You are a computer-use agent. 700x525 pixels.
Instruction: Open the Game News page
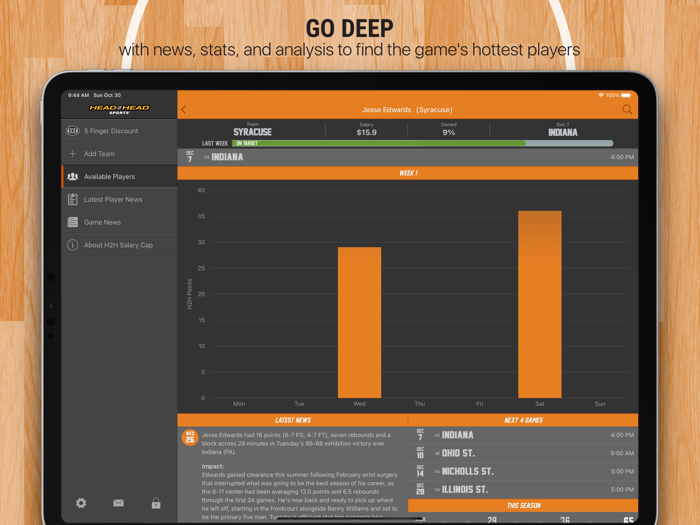(119, 222)
